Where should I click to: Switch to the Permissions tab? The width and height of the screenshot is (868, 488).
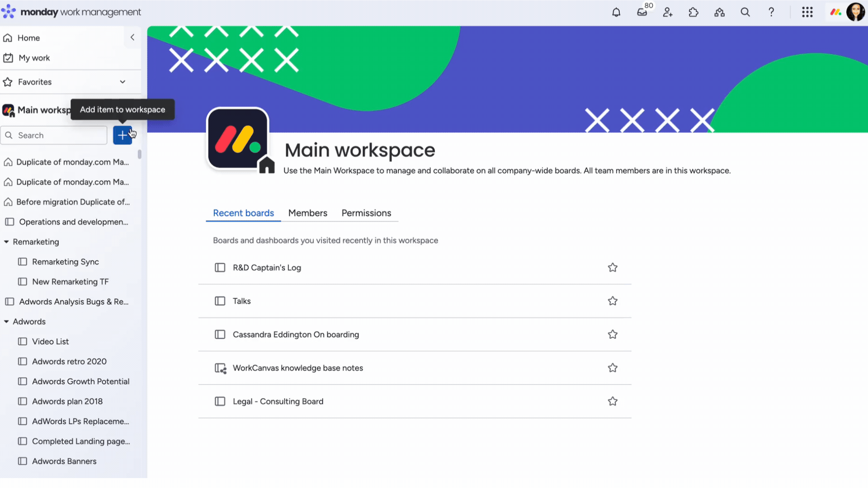click(366, 213)
